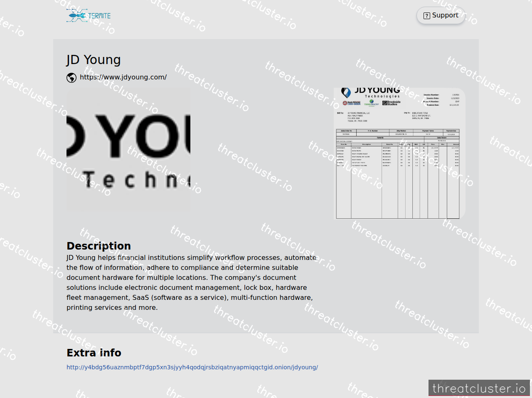Click the description line starting "JD Young helps financial institutions"
532x398 pixels.
pyautogui.click(x=192, y=258)
